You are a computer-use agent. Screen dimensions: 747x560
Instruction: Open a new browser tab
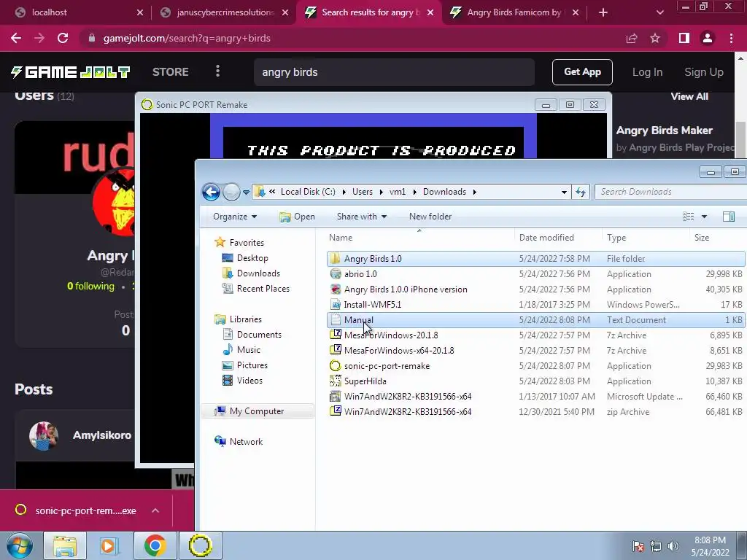pos(603,12)
